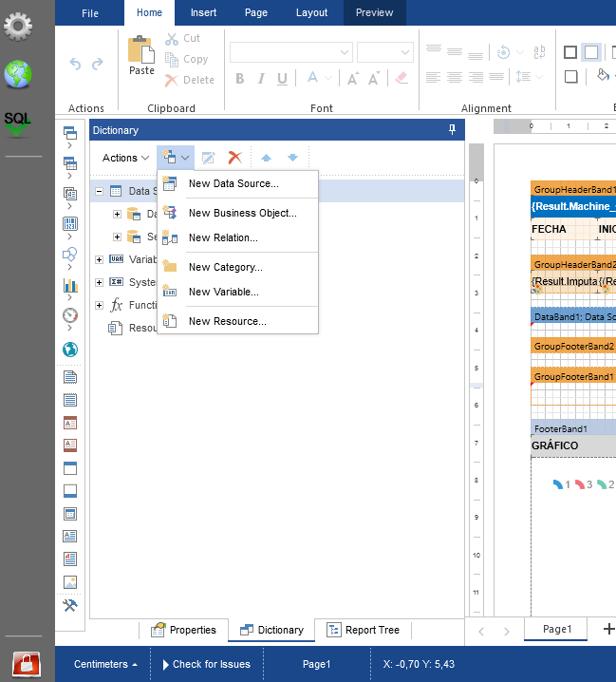616x682 pixels.
Task: Click the clear formatting eraser icon
Action: (401, 78)
